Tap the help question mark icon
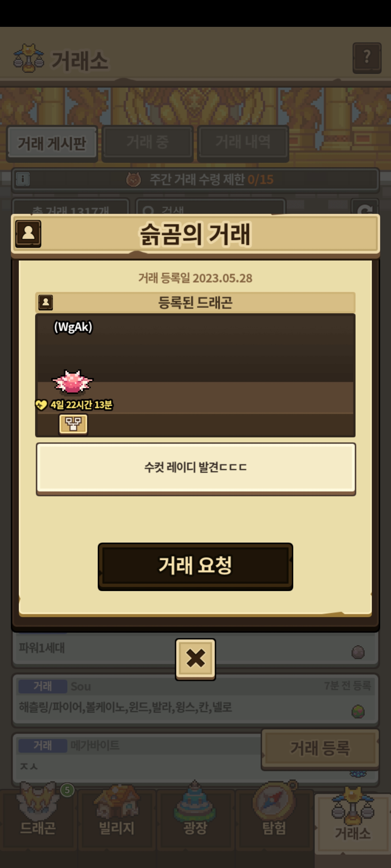This screenshot has width=391, height=868. click(x=367, y=58)
